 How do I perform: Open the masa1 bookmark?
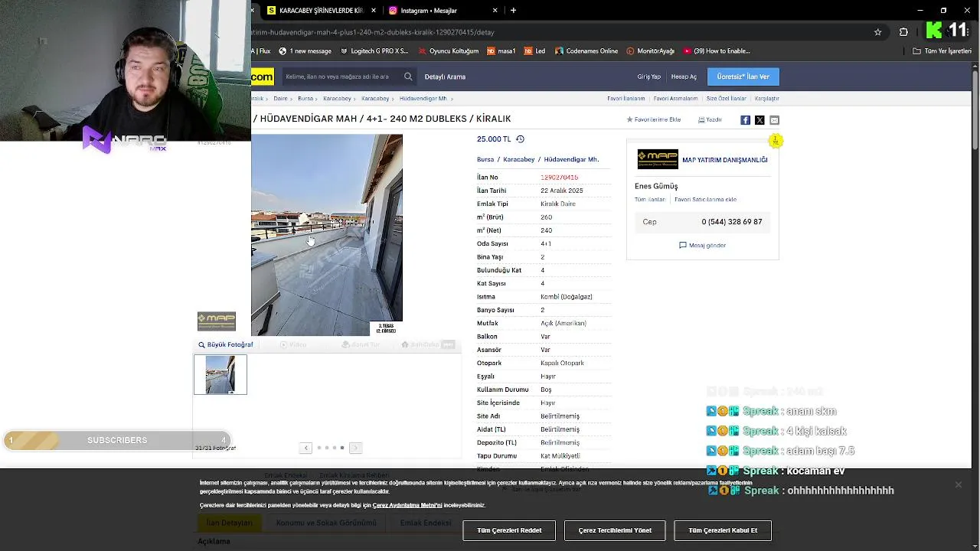[501, 51]
